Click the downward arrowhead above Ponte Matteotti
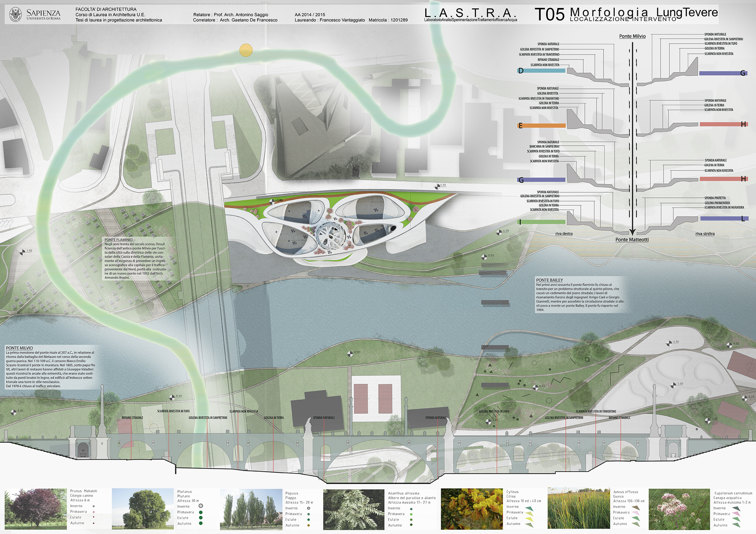This screenshot has width=756, height=534. (632, 232)
